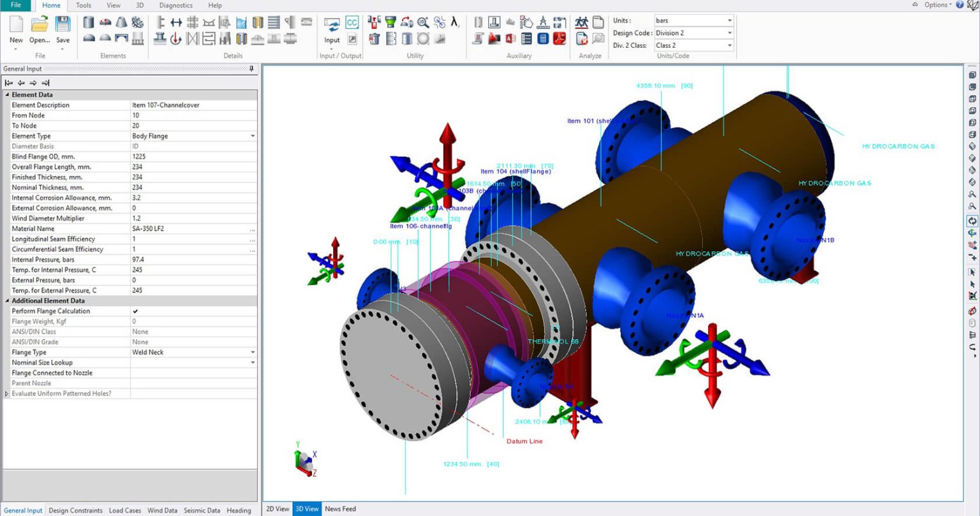Uncheck Perform Flange Calculation
The image size is (980, 516).
(x=134, y=311)
